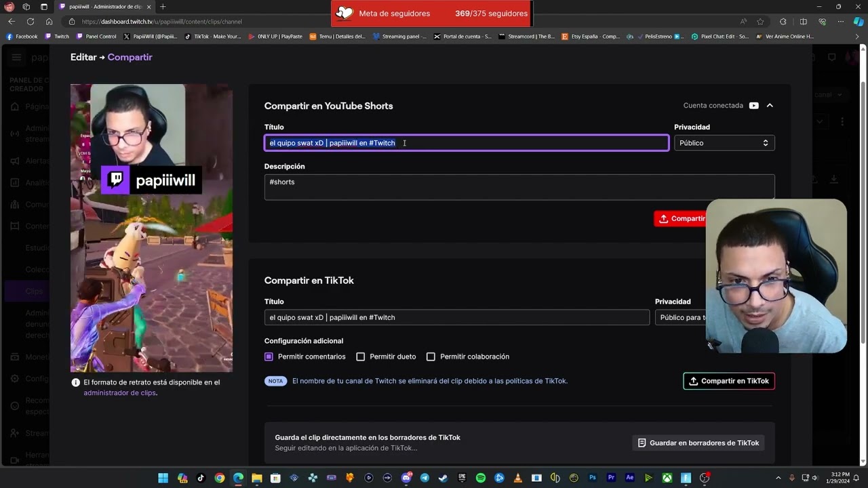This screenshot has height=488, width=868.
Task: Open the Edge Copilot icon at the toolbar's right
Action: coord(858,21)
